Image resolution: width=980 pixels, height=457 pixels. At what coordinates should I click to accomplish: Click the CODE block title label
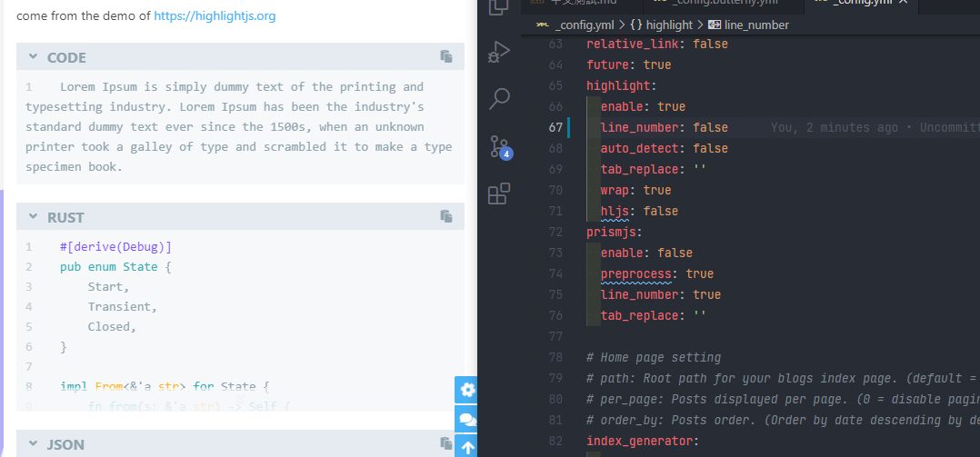67,57
